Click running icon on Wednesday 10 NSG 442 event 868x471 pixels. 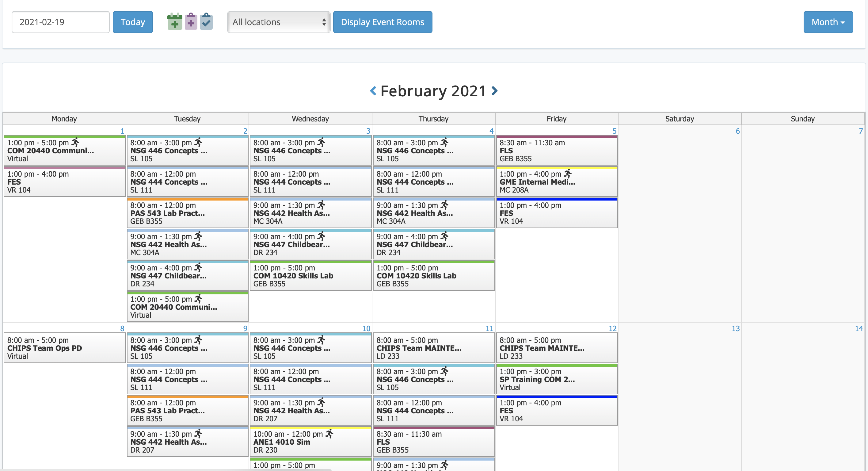(x=321, y=402)
